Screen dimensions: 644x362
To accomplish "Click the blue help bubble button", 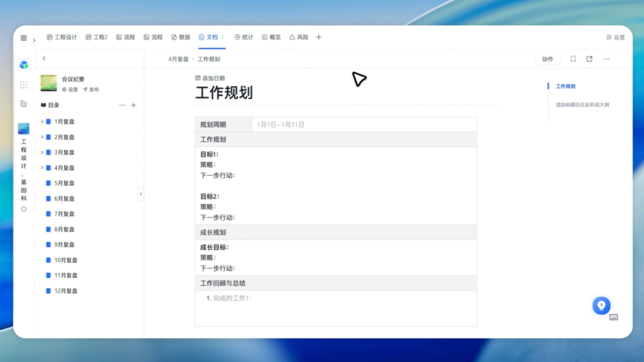I will 601,305.
